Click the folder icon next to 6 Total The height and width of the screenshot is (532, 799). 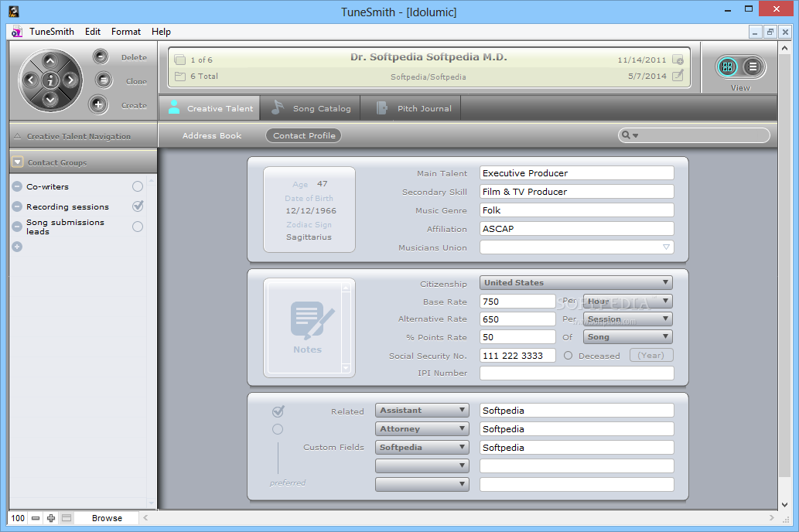click(180, 77)
